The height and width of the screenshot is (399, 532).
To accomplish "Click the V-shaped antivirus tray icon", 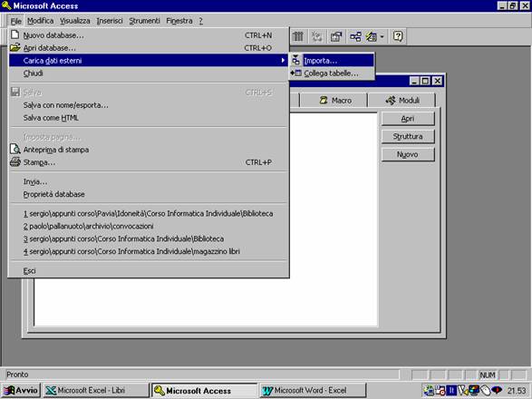I will tap(462, 391).
